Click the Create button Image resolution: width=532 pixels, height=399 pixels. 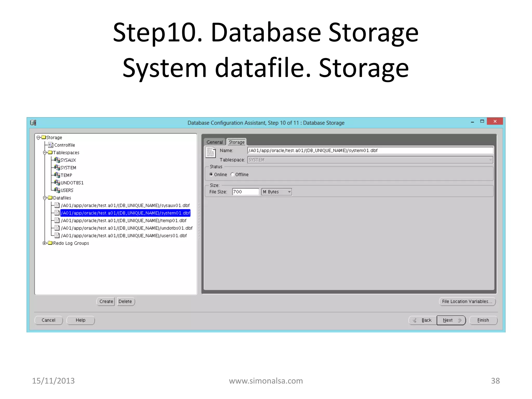(106, 301)
